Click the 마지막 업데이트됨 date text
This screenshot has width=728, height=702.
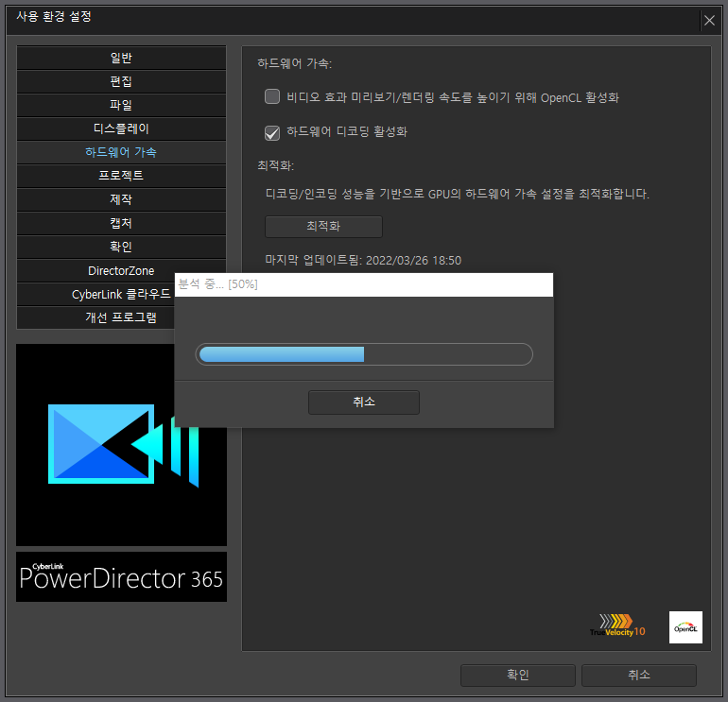coord(363,260)
